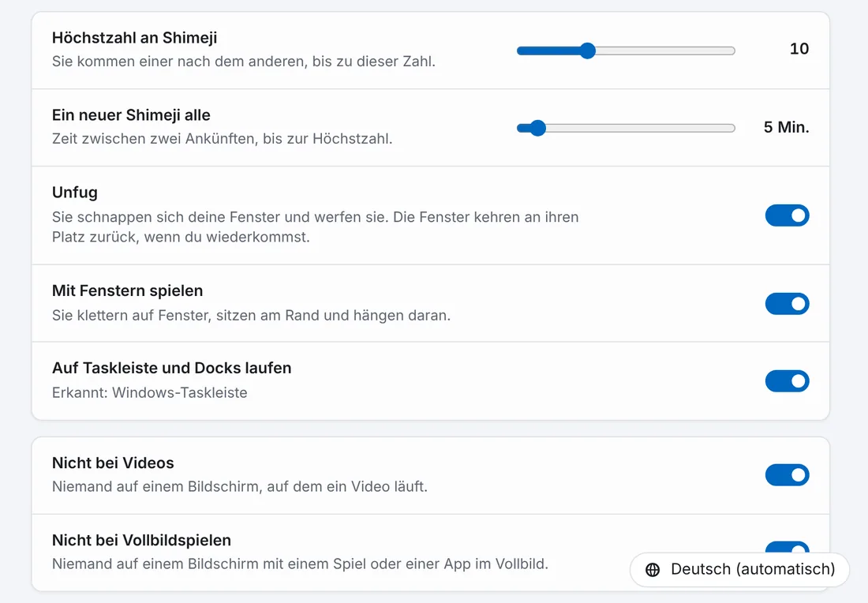Image resolution: width=868 pixels, height=603 pixels.
Task: Click the Erkannt: Windows-Taskleiste text
Action: (x=149, y=392)
